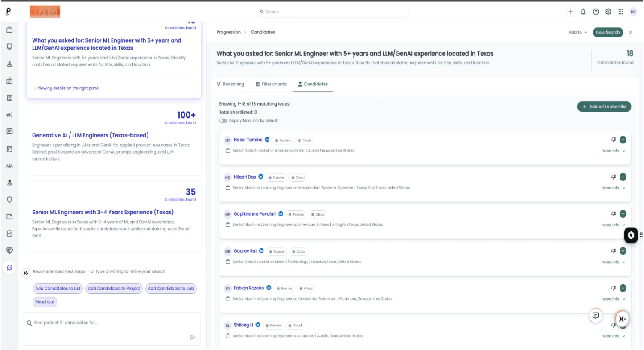
Task: Switch to the Reasoning tab
Action: tap(230, 84)
